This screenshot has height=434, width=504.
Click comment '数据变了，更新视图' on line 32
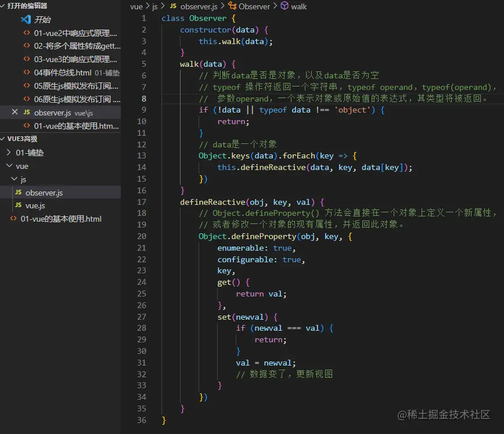[x=291, y=374]
